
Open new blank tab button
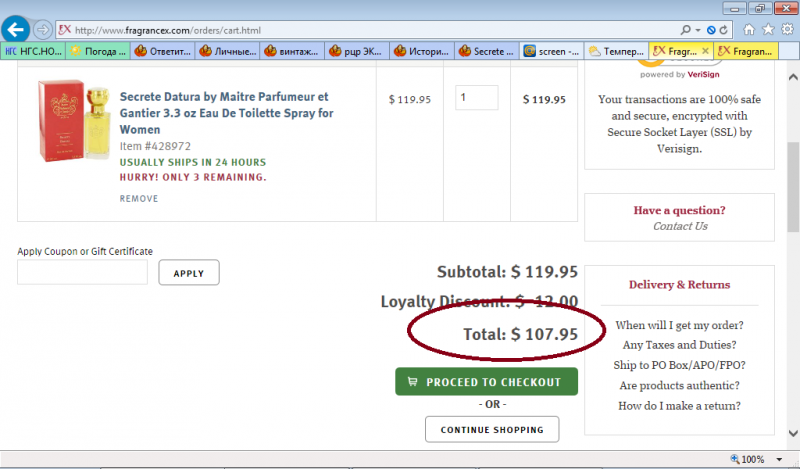788,51
